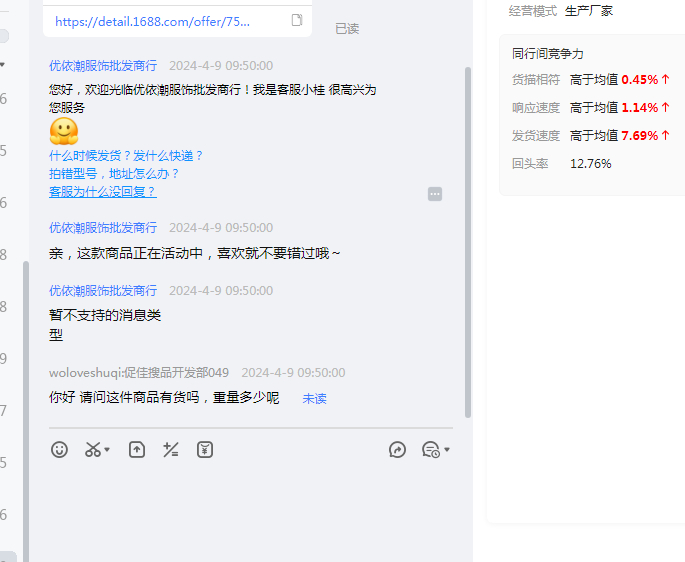Expand the screenshot options dropdown arrow
This screenshot has height=562, width=685.
pos(107,450)
